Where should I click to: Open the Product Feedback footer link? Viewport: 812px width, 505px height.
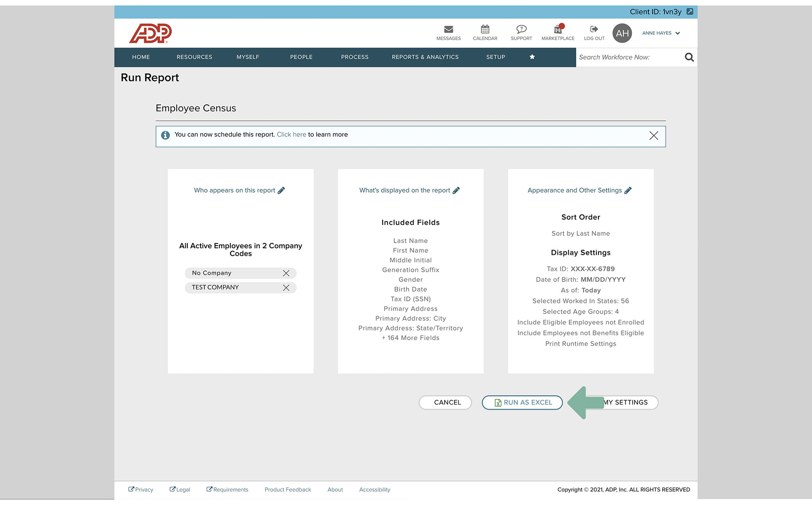pos(288,489)
